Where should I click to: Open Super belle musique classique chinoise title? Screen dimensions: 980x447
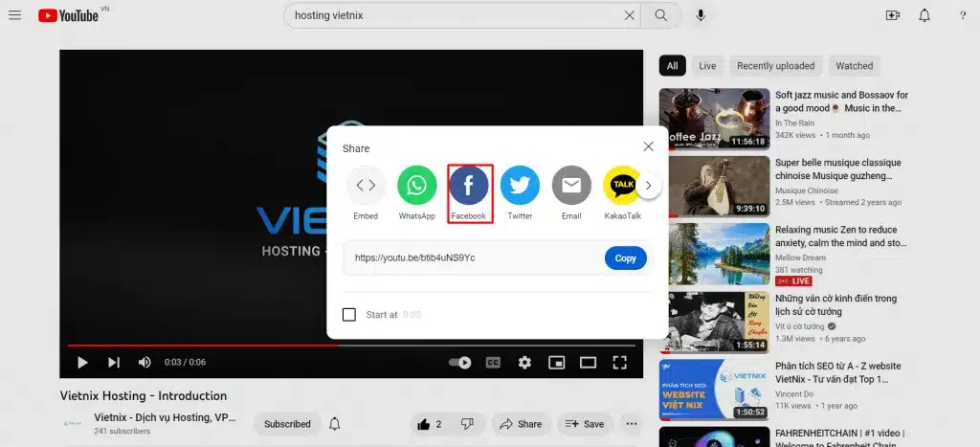click(x=838, y=169)
